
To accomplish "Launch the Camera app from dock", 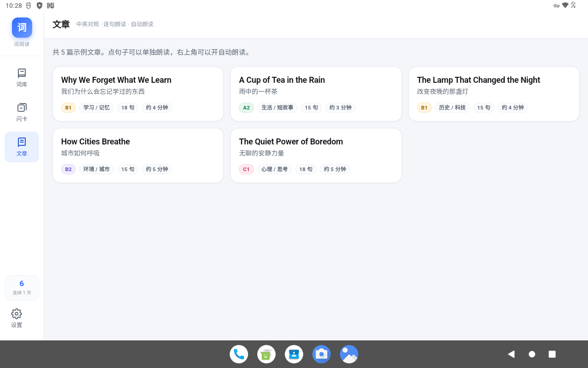I will pos(322,354).
